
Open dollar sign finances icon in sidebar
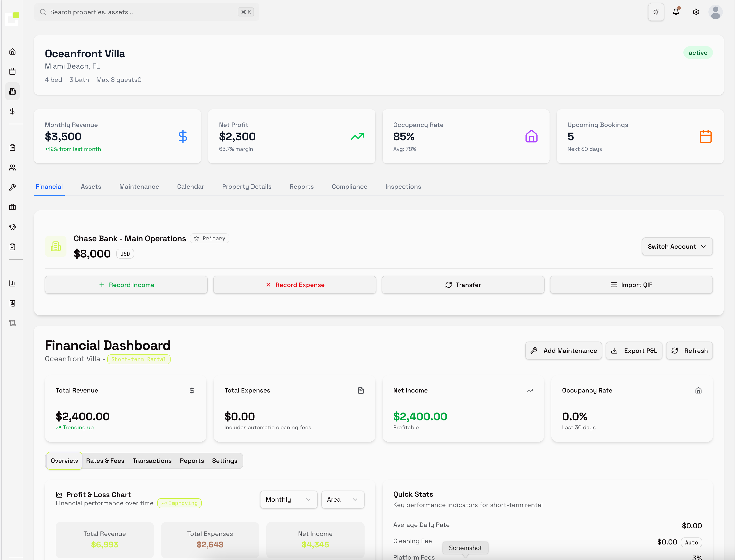point(12,111)
